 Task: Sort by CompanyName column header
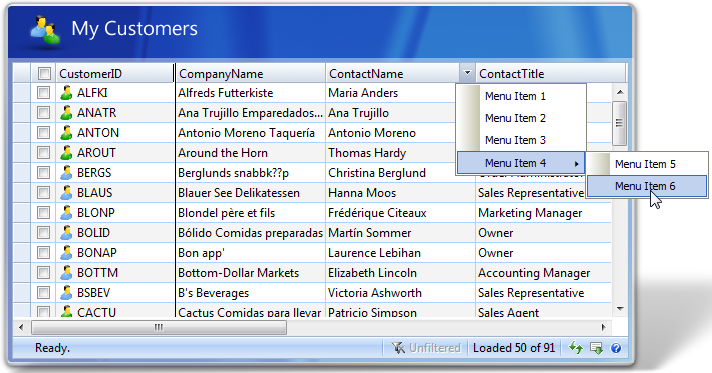[x=250, y=73]
